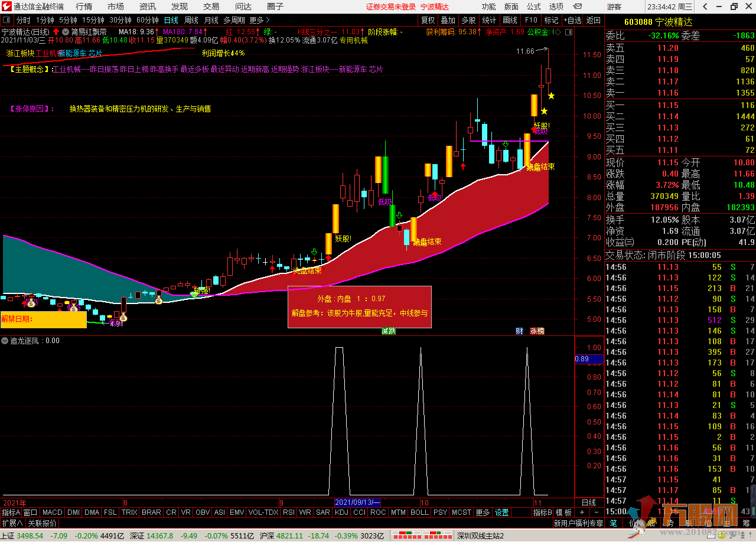
Task: Open the 新用户福利专享 link
Action: tap(578, 523)
